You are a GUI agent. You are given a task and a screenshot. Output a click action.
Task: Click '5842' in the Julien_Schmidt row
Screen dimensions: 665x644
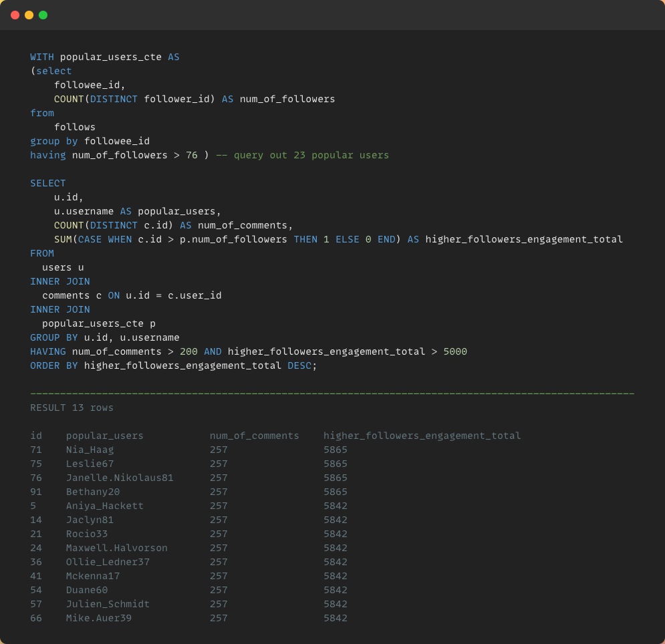(336, 604)
